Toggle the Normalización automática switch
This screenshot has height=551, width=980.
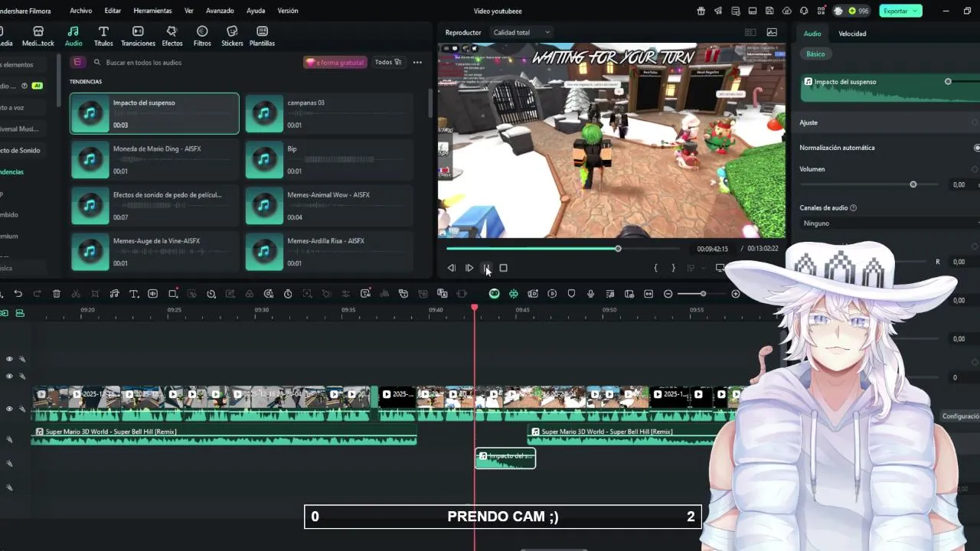click(x=976, y=148)
